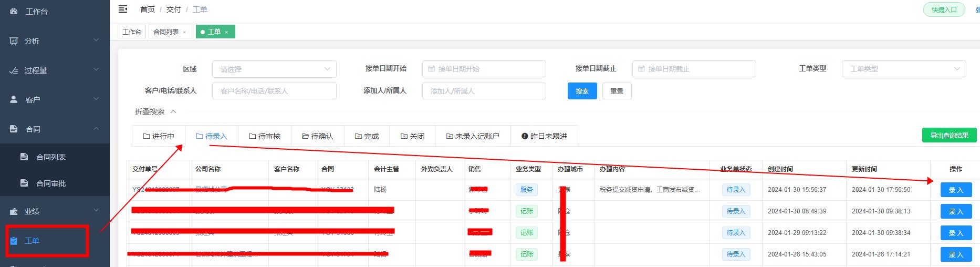Open 合同列表 in the sidebar

pyautogui.click(x=55, y=157)
